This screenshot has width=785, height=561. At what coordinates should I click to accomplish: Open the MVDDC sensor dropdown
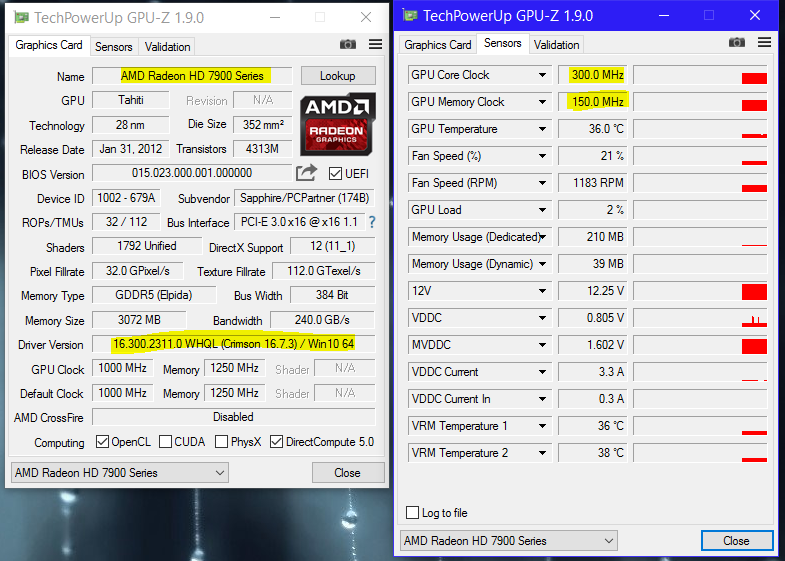point(542,345)
